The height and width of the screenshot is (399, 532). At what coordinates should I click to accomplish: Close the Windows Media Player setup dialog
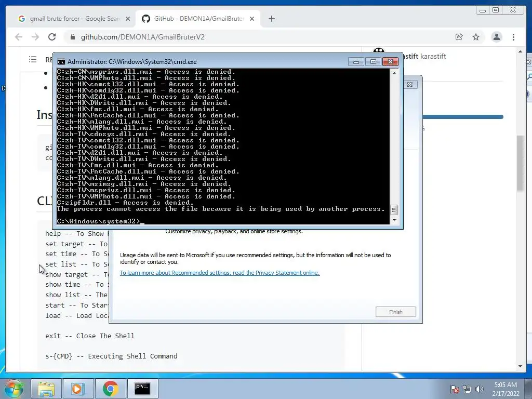click(x=409, y=85)
